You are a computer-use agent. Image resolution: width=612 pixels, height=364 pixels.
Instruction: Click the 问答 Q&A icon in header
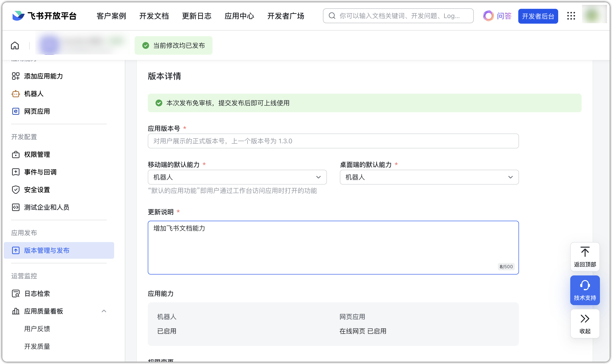coord(489,16)
